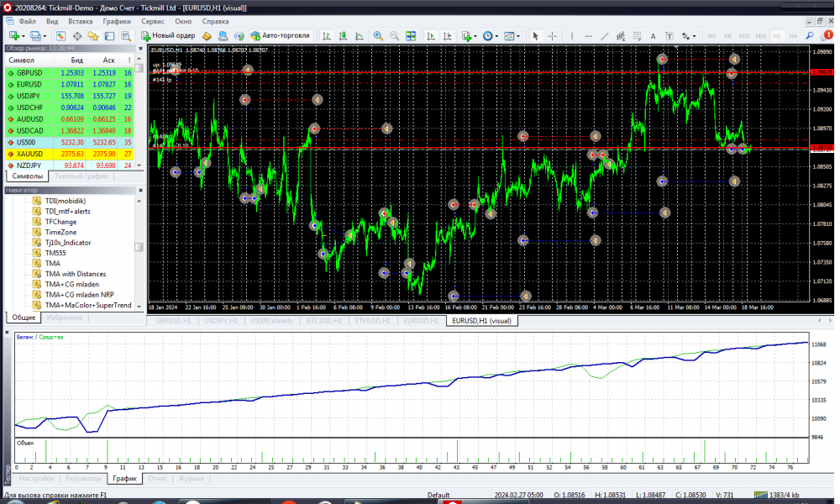The width and height of the screenshot is (840, 504).
Task: Select the equidistant channel tool
Action: [621, 36]
